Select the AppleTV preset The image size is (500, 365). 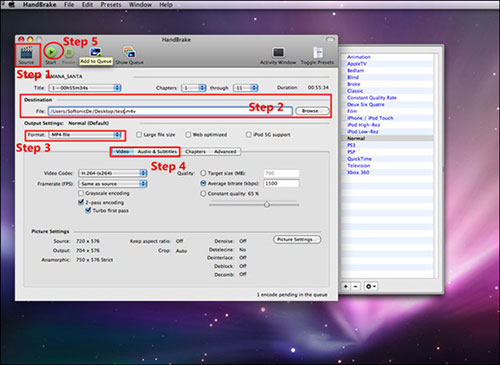pyautogui.click(x=357, y=64)
